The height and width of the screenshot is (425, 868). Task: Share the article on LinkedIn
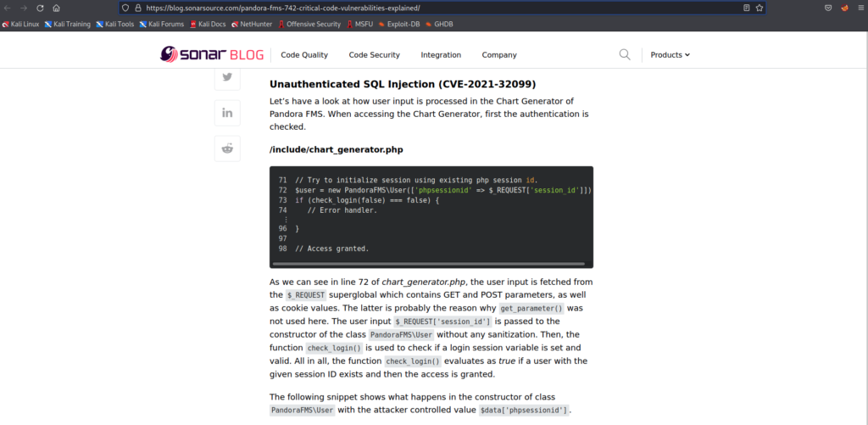point(227,113)
